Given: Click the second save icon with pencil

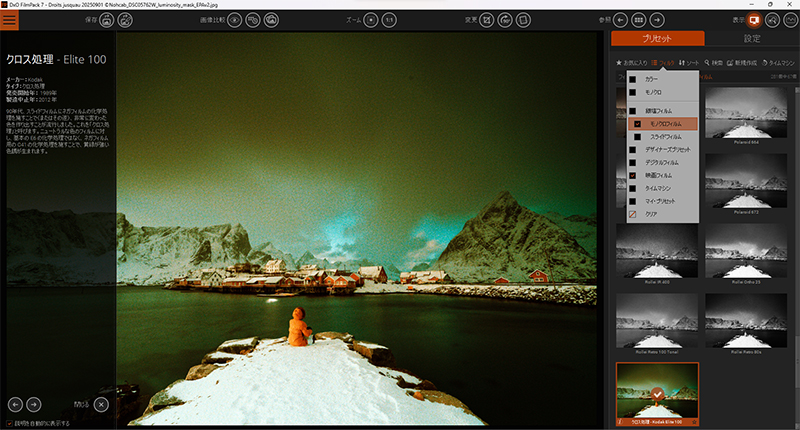Looking at the screenshot, I should click(x=125, y=20).
